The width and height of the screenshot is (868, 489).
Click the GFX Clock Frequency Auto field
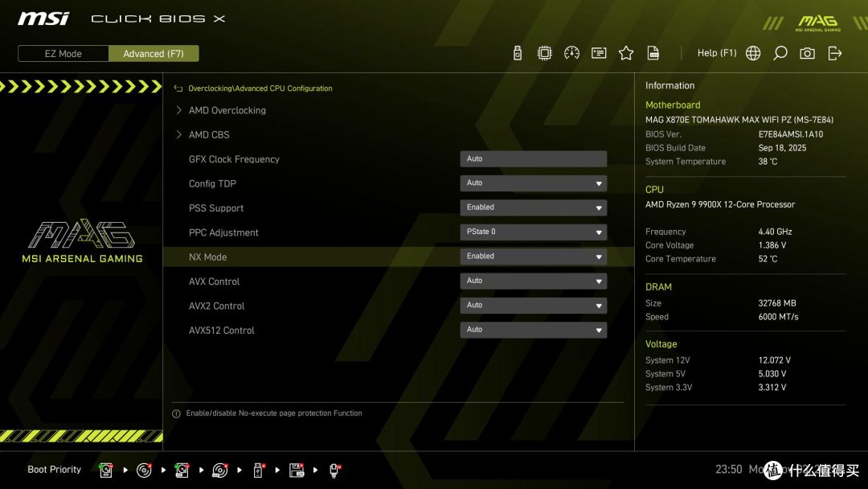click(533, 159)
